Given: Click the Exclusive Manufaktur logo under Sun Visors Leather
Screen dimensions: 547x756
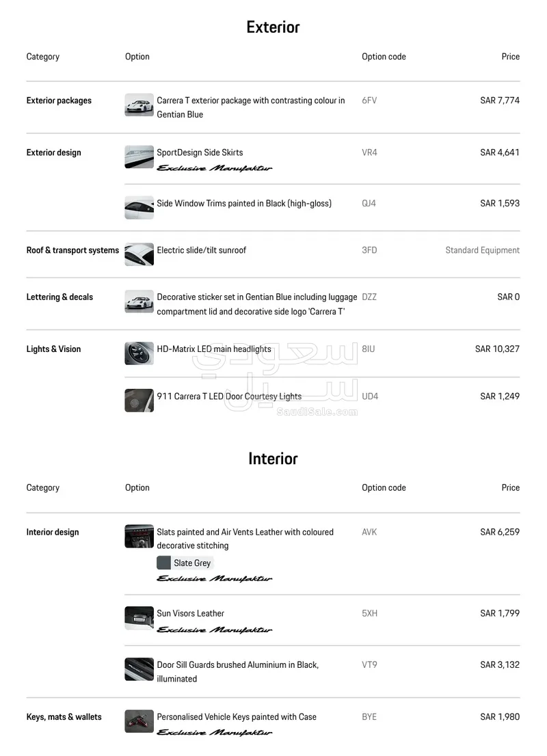Looking at the screenshot, I should point(214,630).
